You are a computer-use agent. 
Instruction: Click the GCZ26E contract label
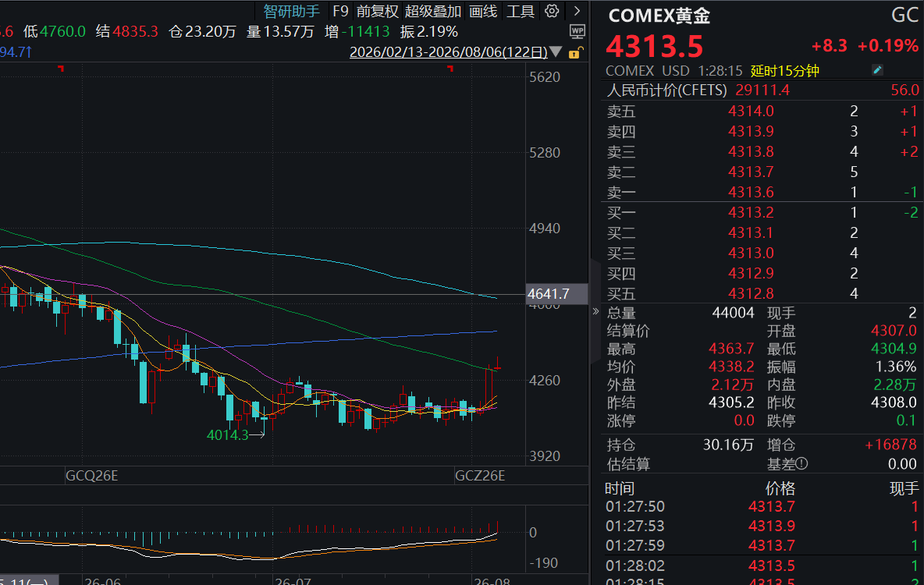click(x=480, y=476)
